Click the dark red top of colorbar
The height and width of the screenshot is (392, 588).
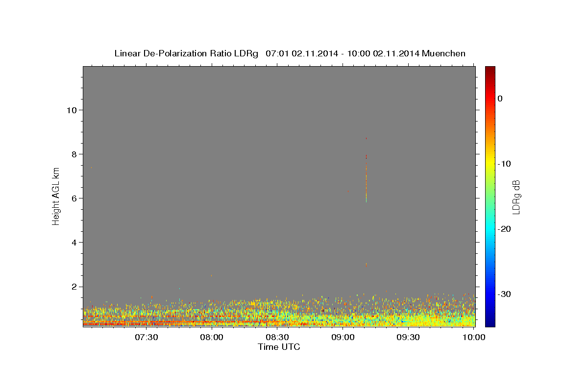click(490, 70)
